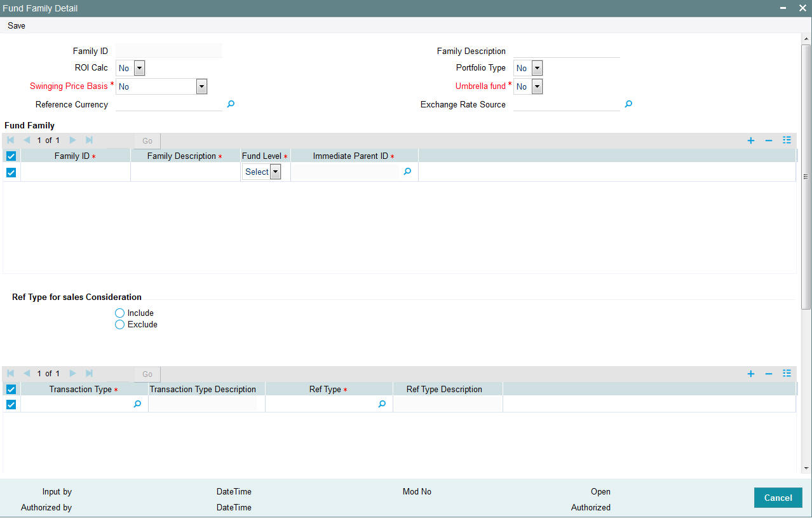Go to previous page of Fund Family table
The width and height of the screenshot is (812, 518).
coord(26,140)
